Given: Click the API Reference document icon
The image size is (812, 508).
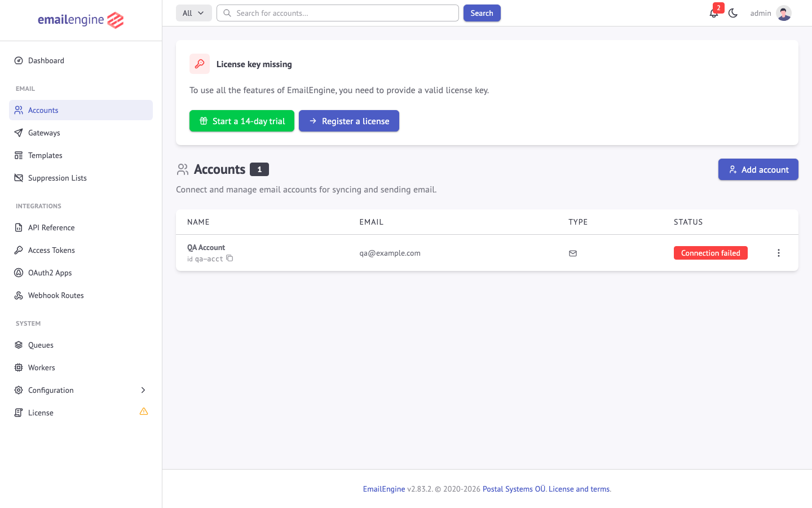Looking at the screenshot, I should tap(19, 227).
